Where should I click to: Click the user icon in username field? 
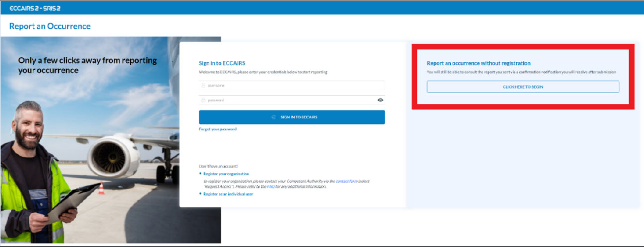coord(204,86)
